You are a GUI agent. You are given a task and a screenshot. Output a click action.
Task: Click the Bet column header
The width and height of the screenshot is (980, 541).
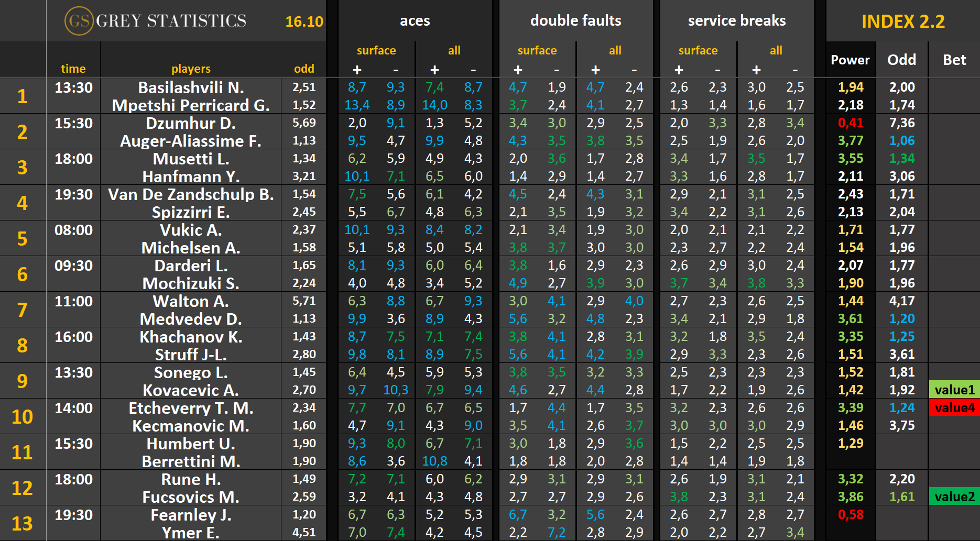tap(954, 60)
